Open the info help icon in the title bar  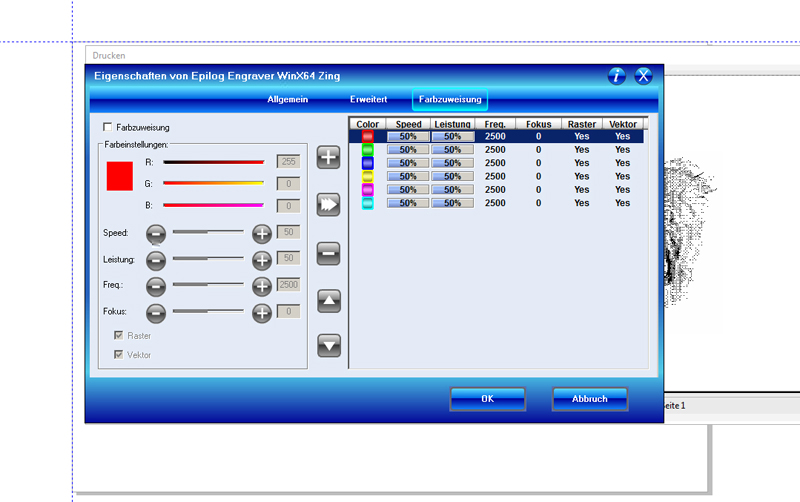point(617,76)
